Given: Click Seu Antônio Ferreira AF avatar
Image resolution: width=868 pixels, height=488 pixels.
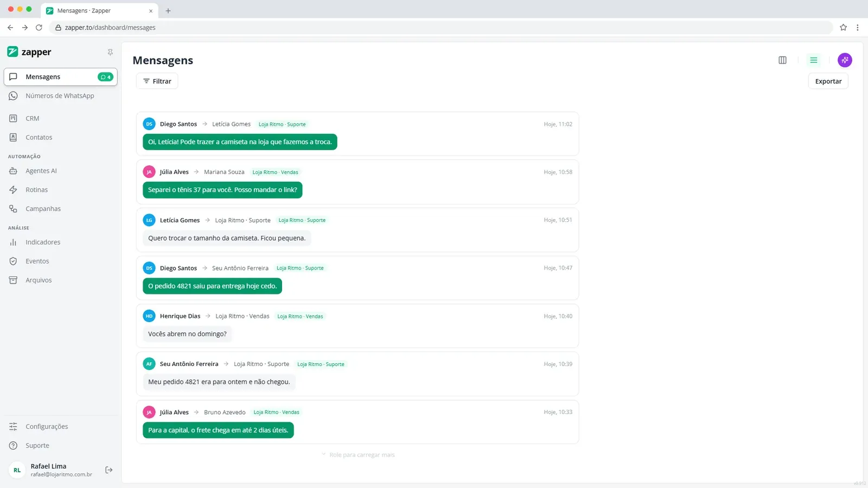Looking at the screenshot, I should [149, 364].
